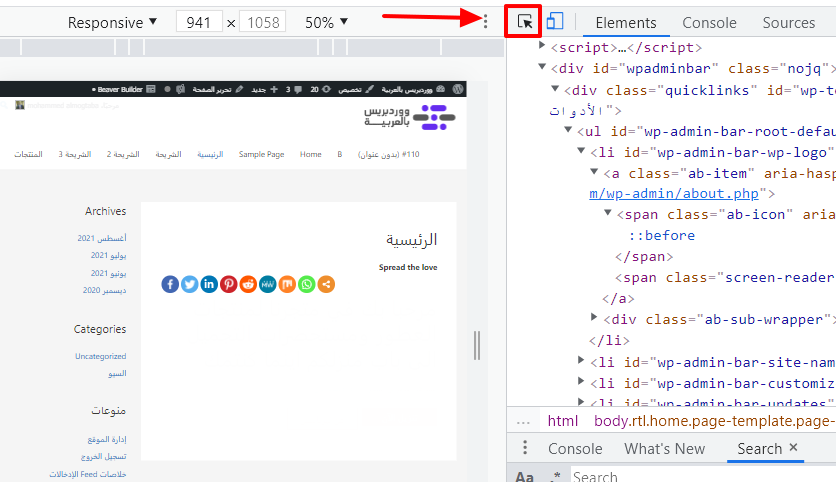Collapse the div id wpadminbar node
Screen dimensions: 836x482
(542, 67)
